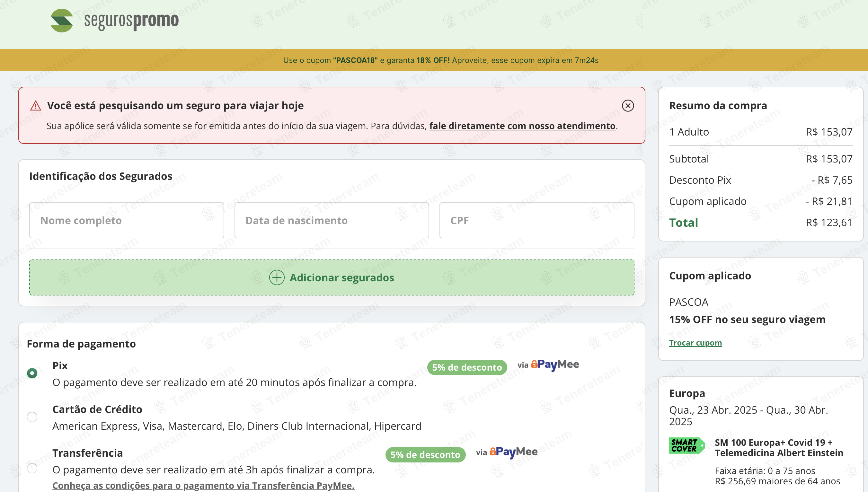The image size is (868, 492).
Task: Click the PASCOA18 coupon banner
Action: tap(434, 60)
